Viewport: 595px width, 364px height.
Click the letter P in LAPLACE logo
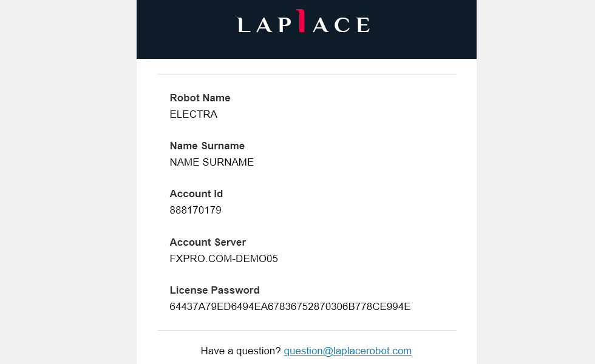(285, 25)
